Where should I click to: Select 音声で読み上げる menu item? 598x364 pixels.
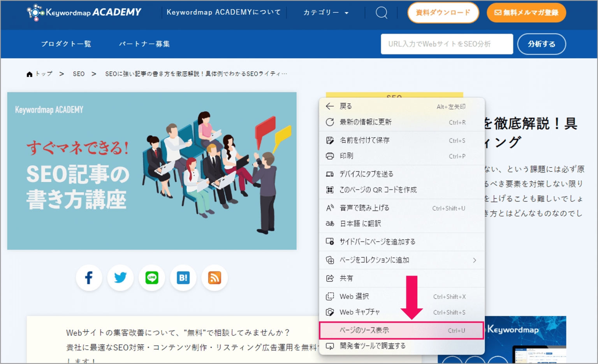point(402,208)
